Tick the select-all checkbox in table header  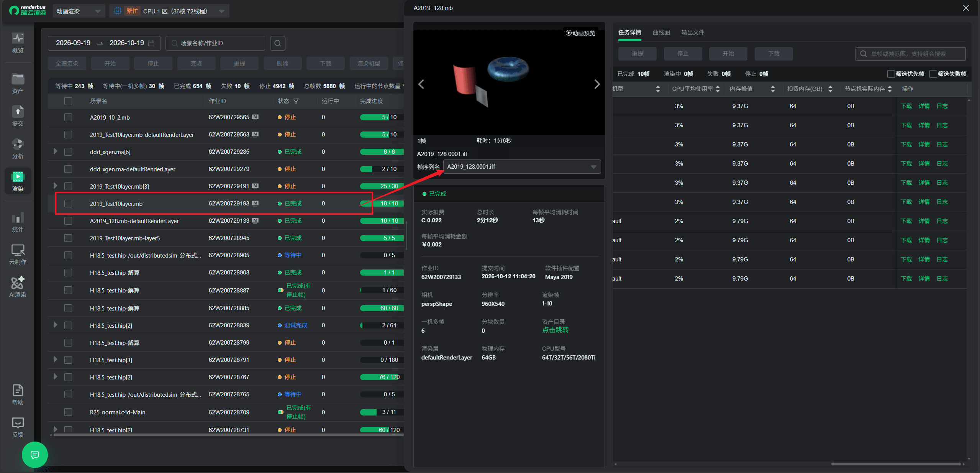tap(68, 101)
